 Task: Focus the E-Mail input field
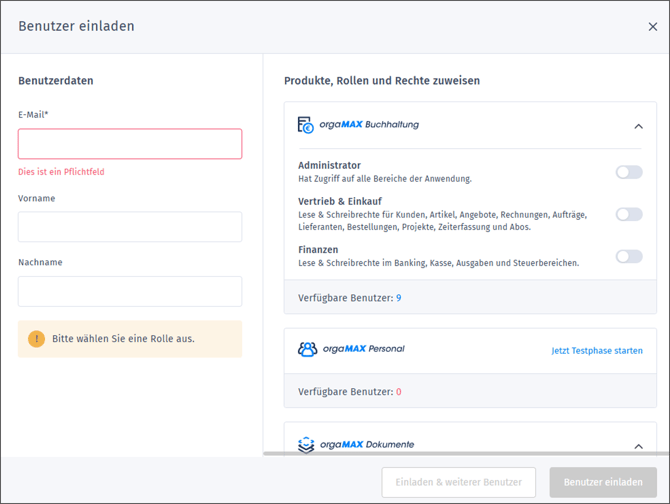(130, 144)
